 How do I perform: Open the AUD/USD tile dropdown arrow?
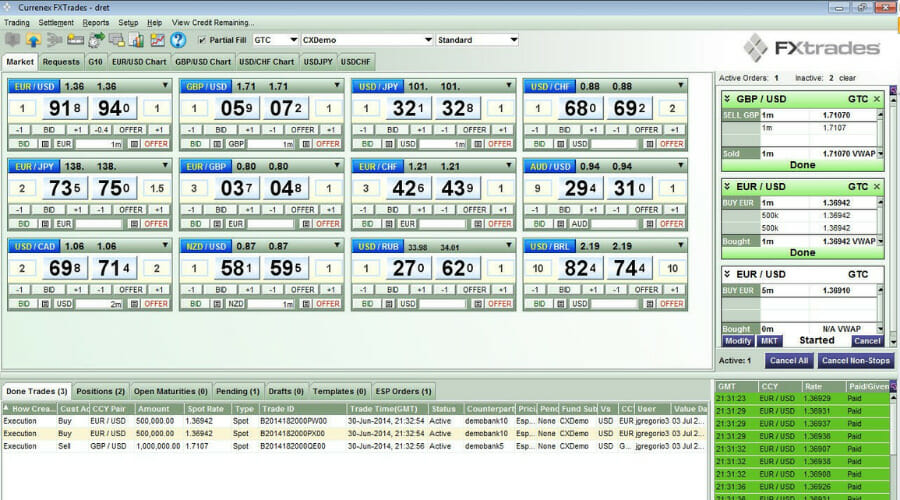[x=681, y=165]
